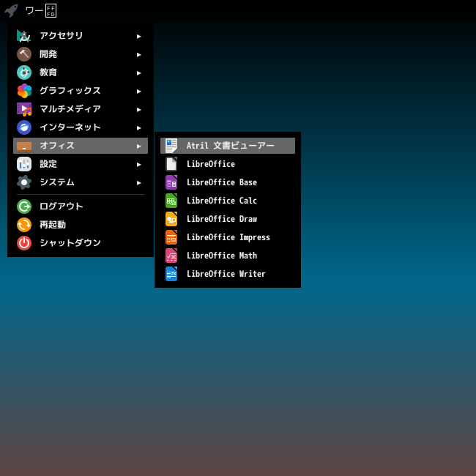476x476 pixels.
Task: Open the 開発 menu category
Action: point(81,54)
